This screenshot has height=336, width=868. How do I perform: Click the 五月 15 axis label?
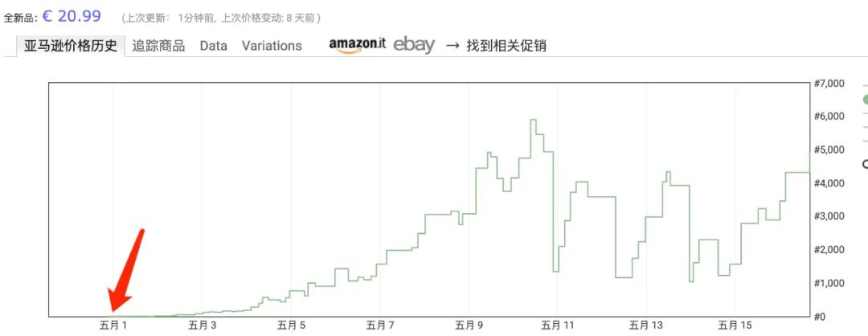coord(735,325)
